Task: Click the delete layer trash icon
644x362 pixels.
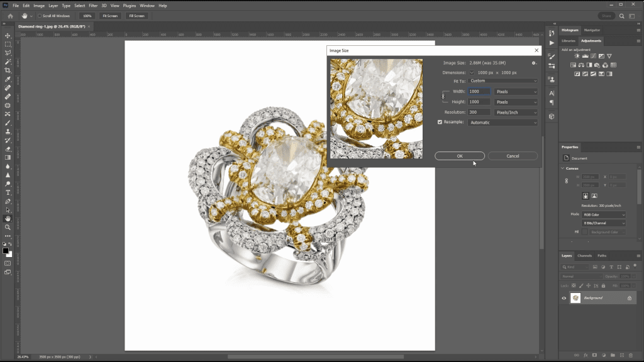Action: click(631, 355)
